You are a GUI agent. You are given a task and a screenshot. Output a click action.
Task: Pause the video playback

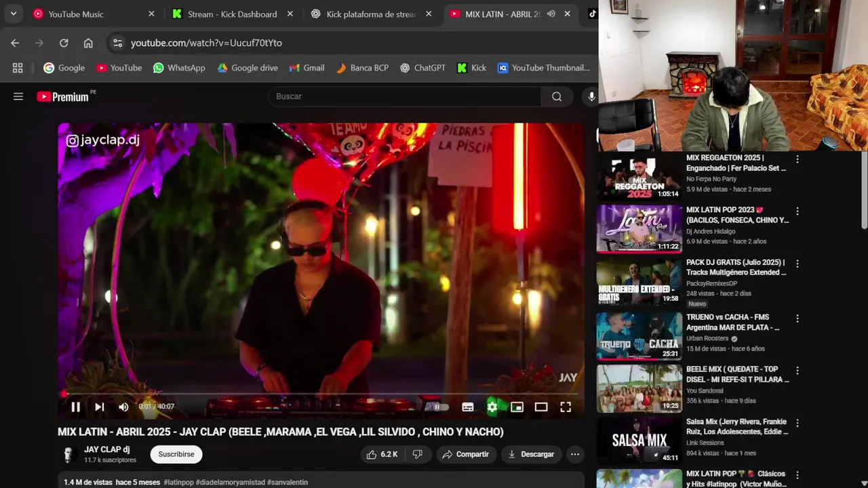75,407
